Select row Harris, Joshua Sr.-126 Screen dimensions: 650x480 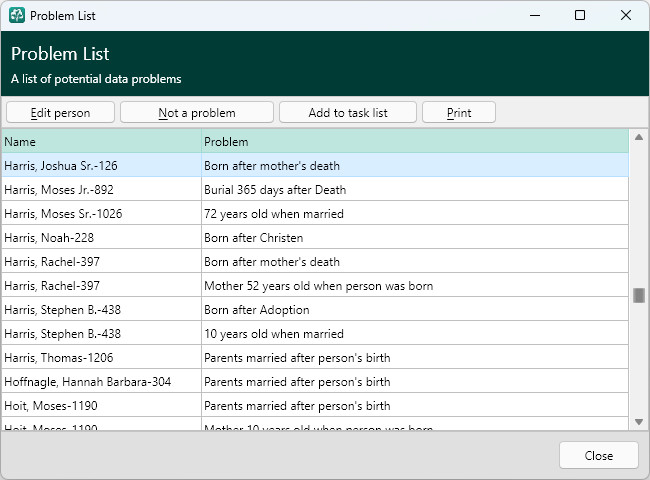315,166
